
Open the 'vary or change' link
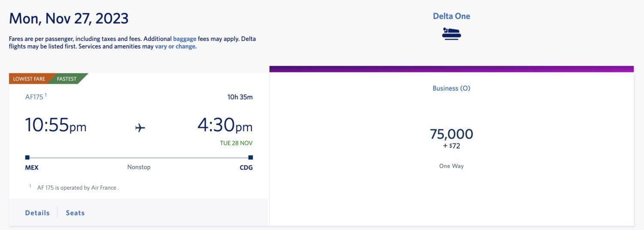pyautogui.click(x=176, y=46)
